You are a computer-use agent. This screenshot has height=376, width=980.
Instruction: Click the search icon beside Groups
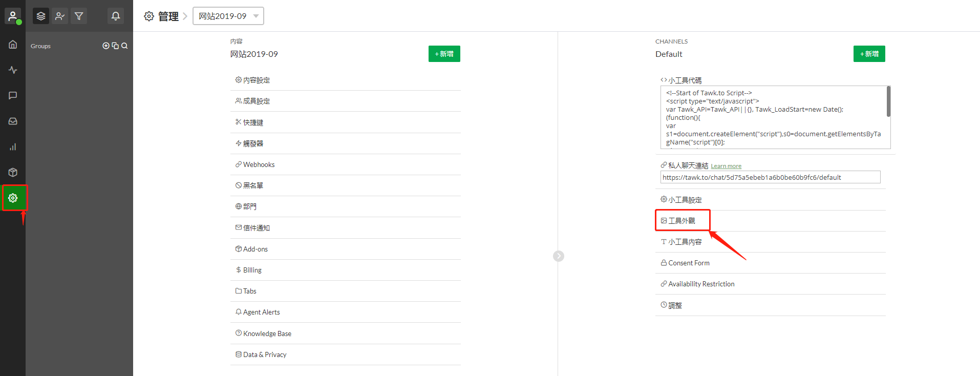124,46
